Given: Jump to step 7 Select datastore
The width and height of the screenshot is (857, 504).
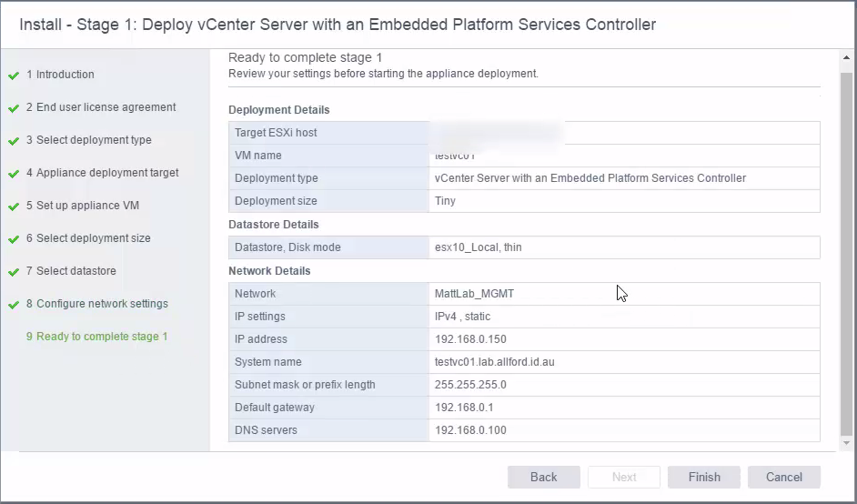Looking at the screenshot, I should (71, 271).
